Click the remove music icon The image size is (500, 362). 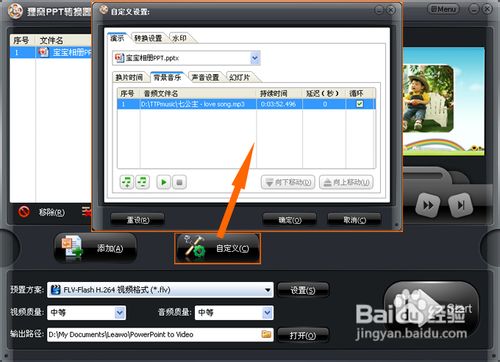pos(142,182)
